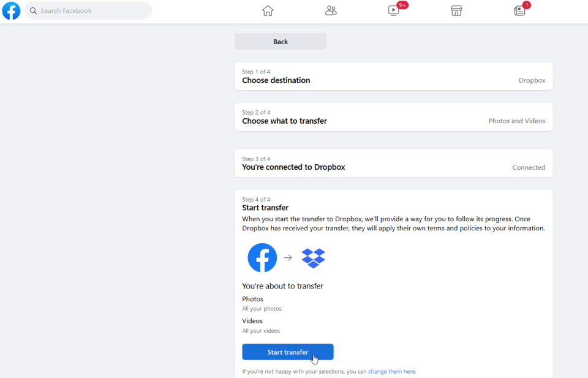Focus the Search Facebook field
Screen dimensions: 588x378
[88, 11]
